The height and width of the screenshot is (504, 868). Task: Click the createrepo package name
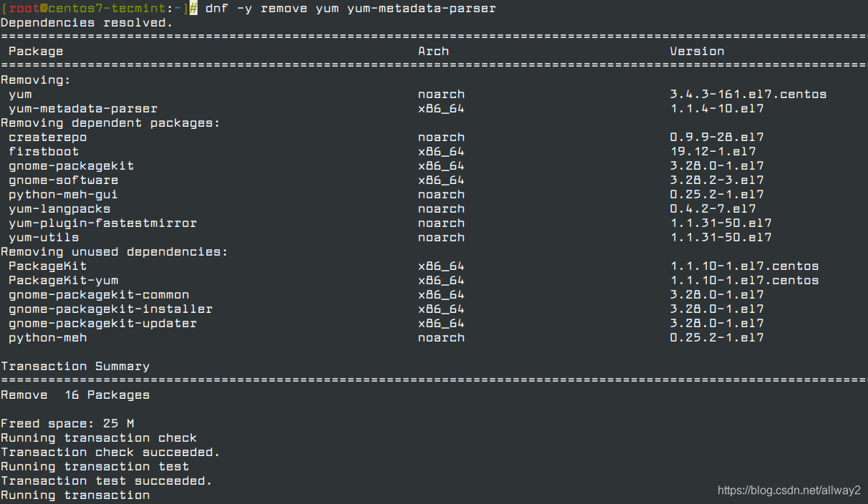48,137
